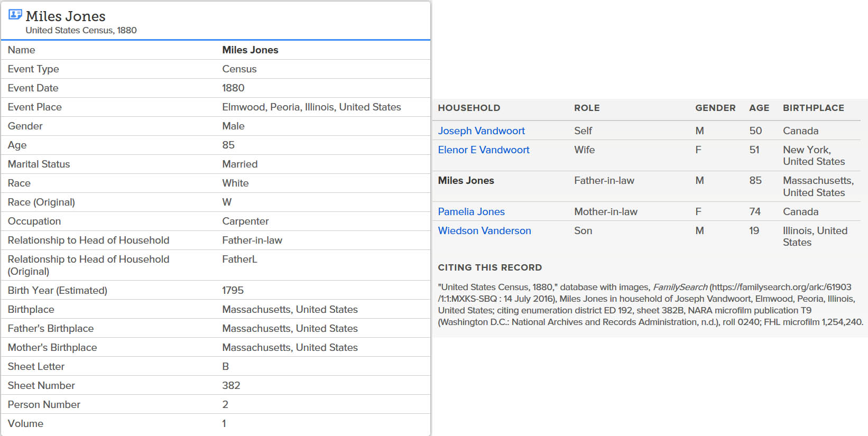Screen dimensions: 868x436
Task: Click the Mother's Birthplace value
Action: (x=290, y=347)
